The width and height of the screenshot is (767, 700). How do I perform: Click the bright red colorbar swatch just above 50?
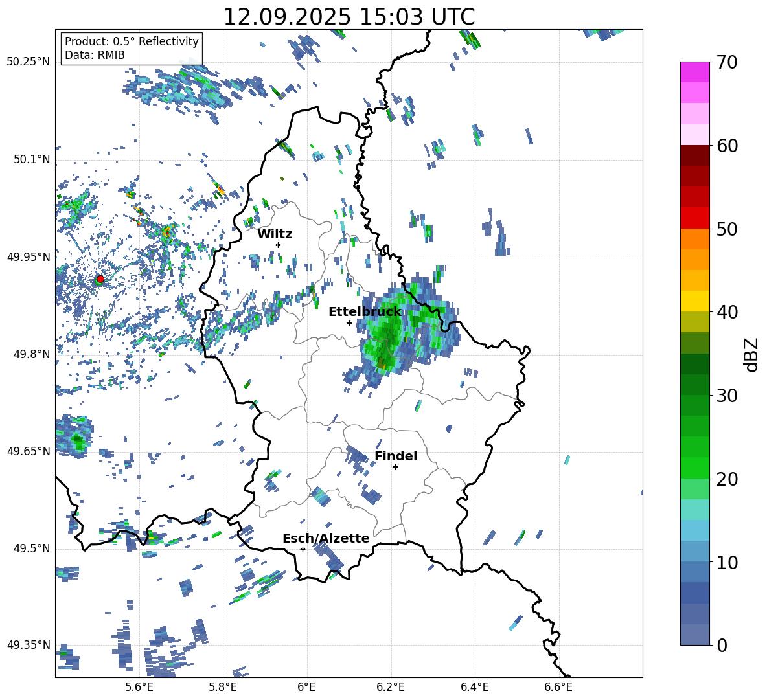point(694,218)
